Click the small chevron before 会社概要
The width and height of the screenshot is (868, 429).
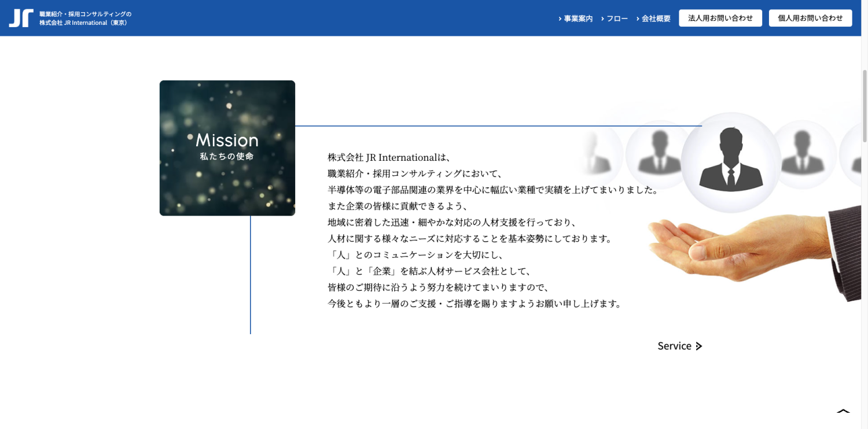(x=638, y=19)
